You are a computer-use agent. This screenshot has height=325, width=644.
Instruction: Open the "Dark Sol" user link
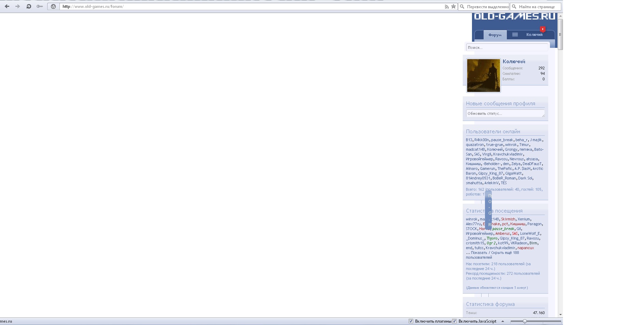click(525, 178)
